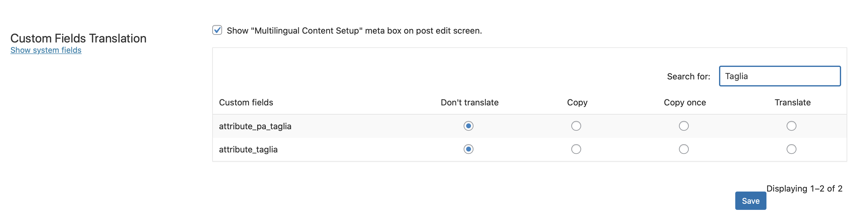This screenshot has height=223, width=868.
Task: Click the attribute_pa_taglia field name
Action: 255,126
